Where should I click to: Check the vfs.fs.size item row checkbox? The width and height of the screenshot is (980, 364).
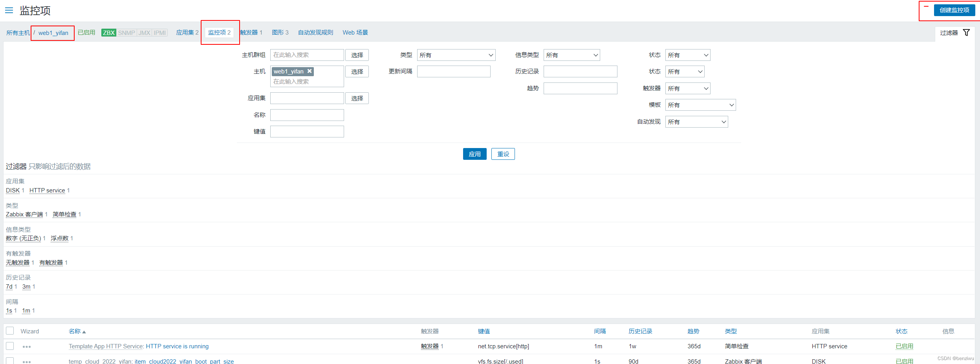point(10,360)
